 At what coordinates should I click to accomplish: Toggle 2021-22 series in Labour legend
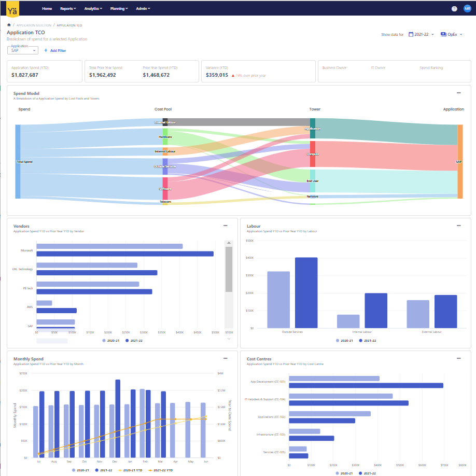click(367, 341)
